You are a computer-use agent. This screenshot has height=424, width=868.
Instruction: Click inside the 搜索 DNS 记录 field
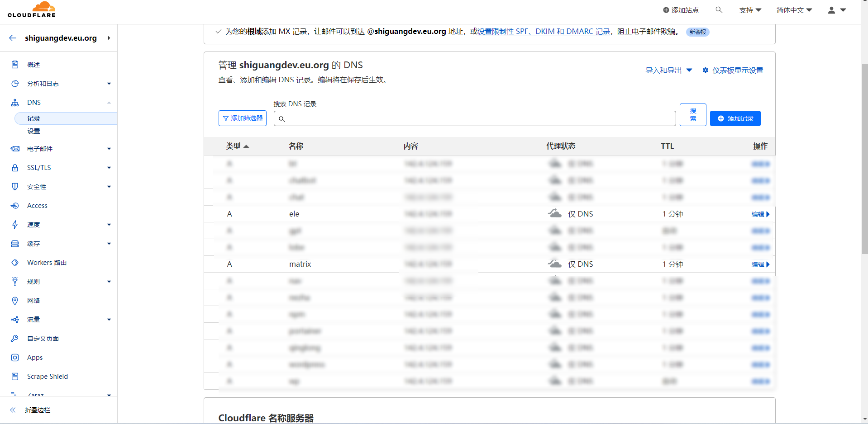click(x=475, y=118)
